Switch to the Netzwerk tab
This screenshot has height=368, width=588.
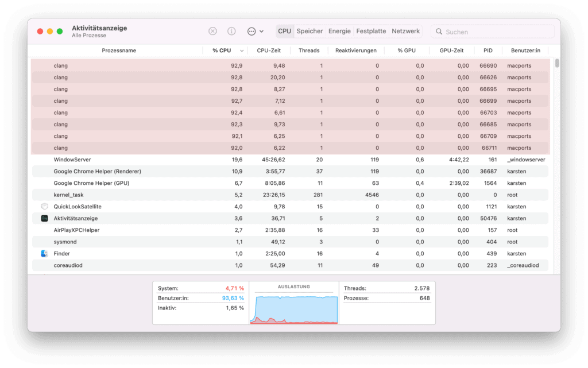pyautogui.click(x=406, y=31)
